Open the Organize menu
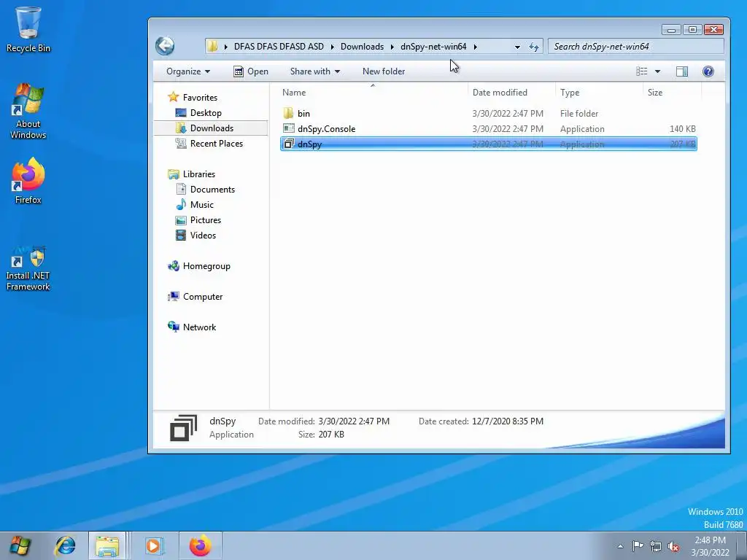747x560 pixels. coord(187,71)
